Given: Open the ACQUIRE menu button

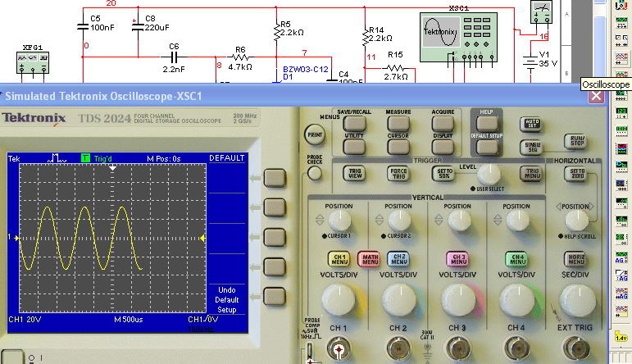Looking at the screenshot, I should click(x=443, y=123).
